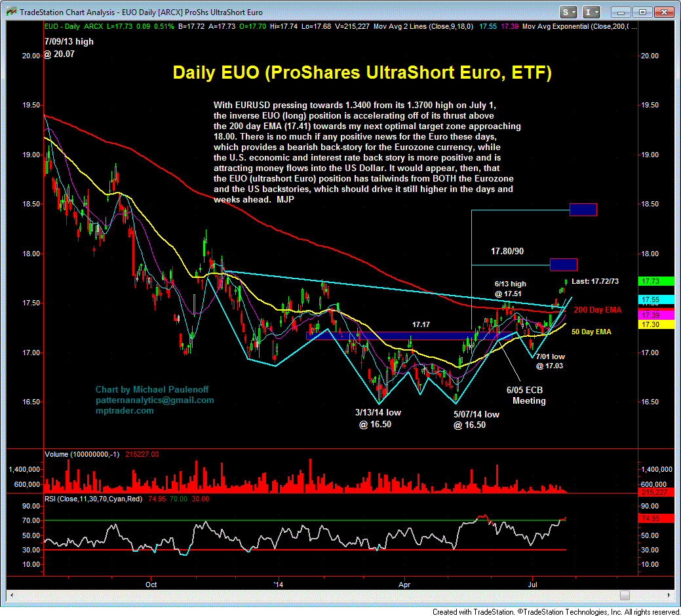Select the long blue 17.17 support rectangle
681x616 pixels.
(410, 336)
